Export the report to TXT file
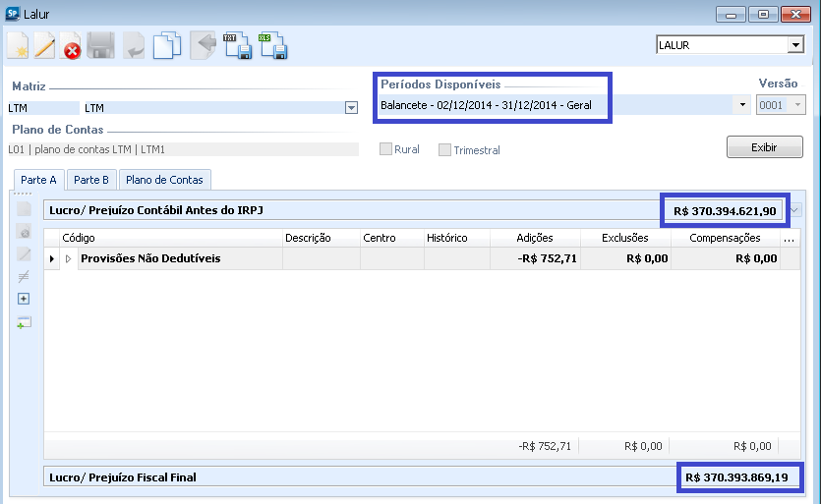Screen dimensions: 821x504 point(238,45)
